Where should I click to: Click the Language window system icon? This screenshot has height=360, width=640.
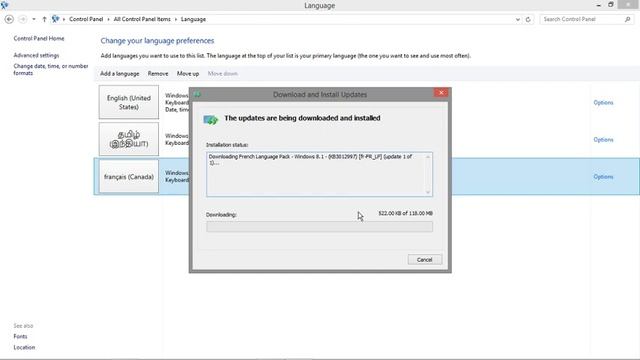pyautogui.click(x=4, y=5)
